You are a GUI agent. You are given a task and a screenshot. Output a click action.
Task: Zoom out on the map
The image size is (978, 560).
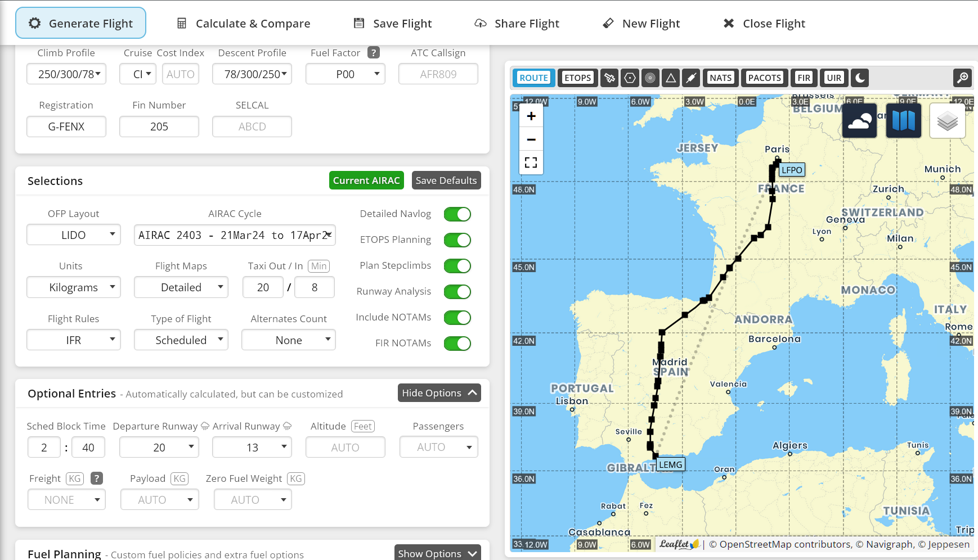[531, 139]
